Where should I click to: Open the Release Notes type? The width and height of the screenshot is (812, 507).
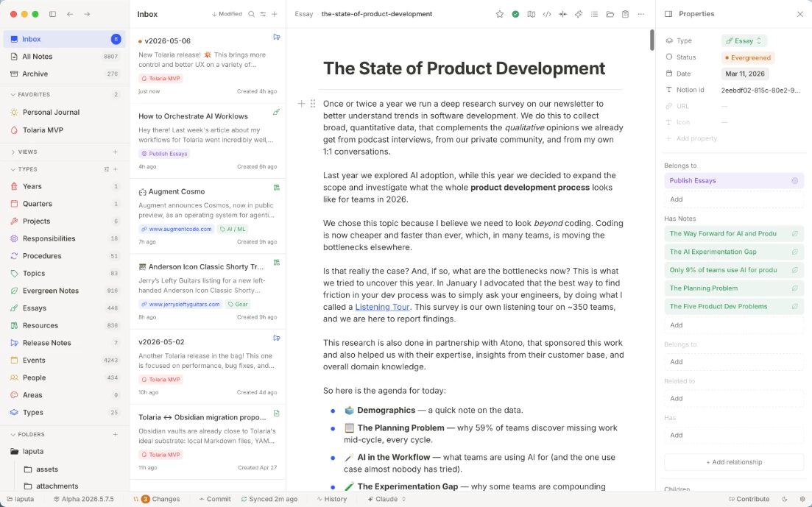pyautogui.click(x=65, y=343)
